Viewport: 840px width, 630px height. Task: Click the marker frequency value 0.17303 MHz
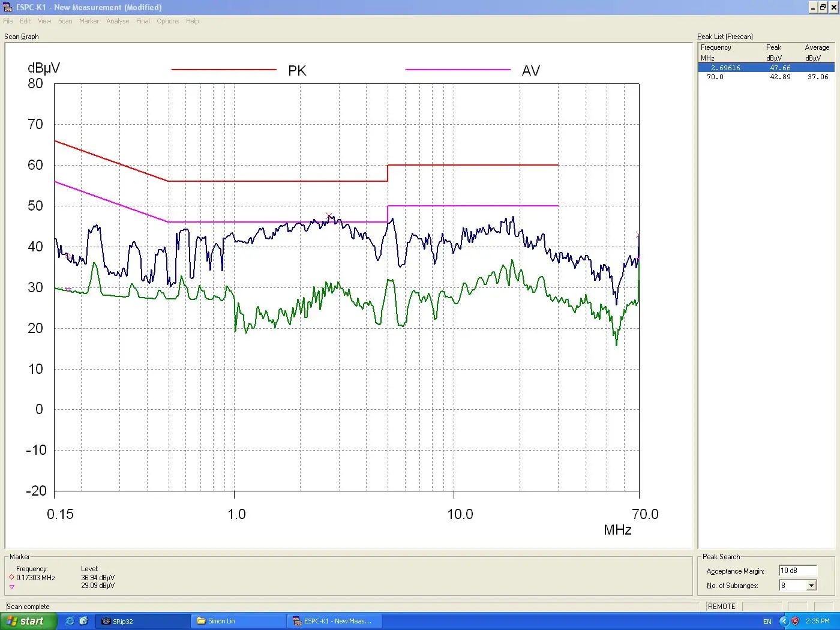click(35, 578)
